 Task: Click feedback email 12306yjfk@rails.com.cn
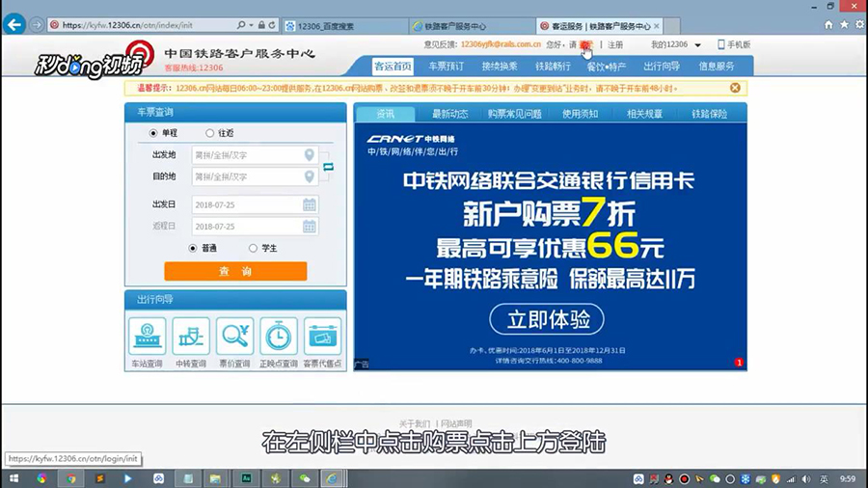click(x=501, y=44)
